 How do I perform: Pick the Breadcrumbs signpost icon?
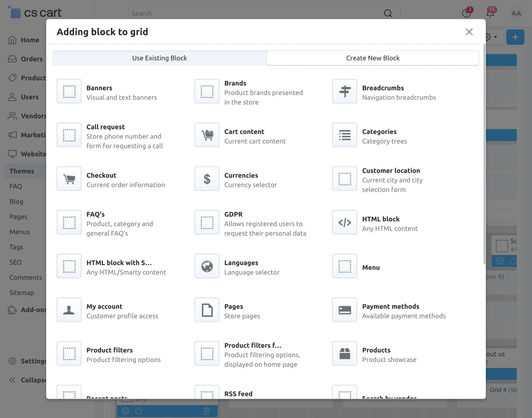pyautogui.click(x=345, y=91)
